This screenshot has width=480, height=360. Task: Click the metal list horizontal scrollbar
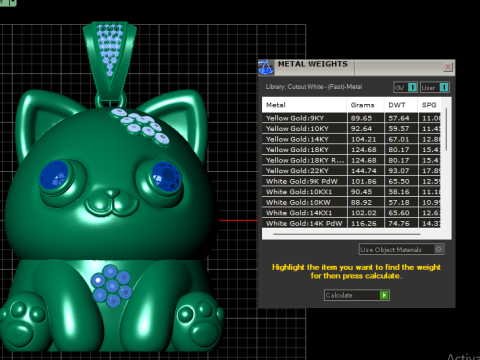pos(347,234)
